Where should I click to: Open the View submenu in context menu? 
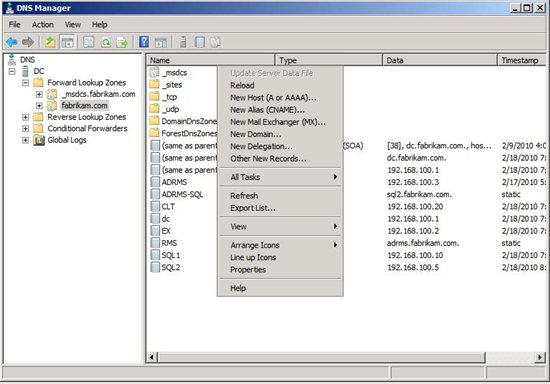280,227
